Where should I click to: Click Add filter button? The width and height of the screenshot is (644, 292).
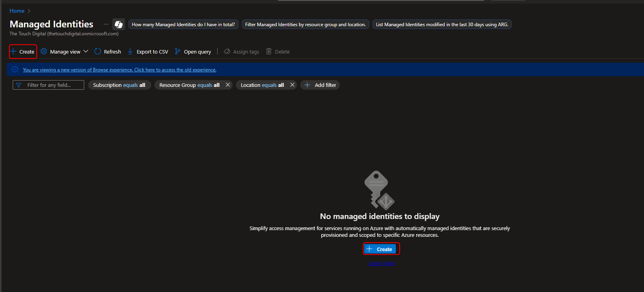click(x=320, y=85)
